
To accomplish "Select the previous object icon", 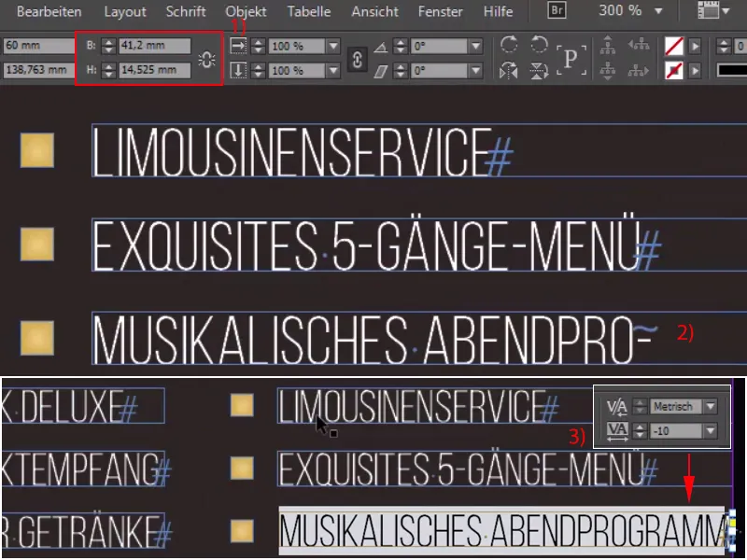I will [639, 45].
